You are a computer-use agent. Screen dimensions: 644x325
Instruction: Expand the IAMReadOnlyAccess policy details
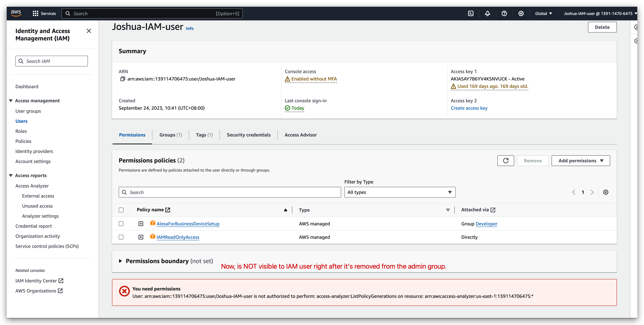[x=141, y=237]
